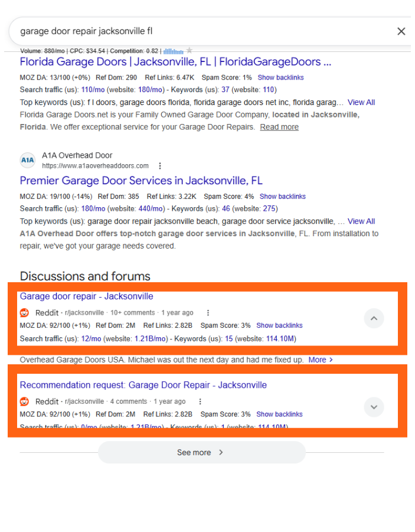415x532 pixels.
Task: Click the See more button
Action: click(202, 453)
